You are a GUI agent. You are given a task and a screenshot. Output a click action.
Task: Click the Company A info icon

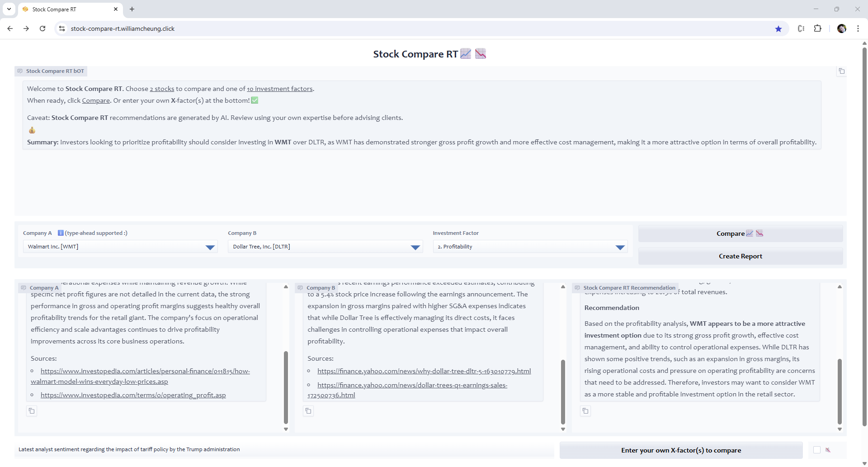61,233
